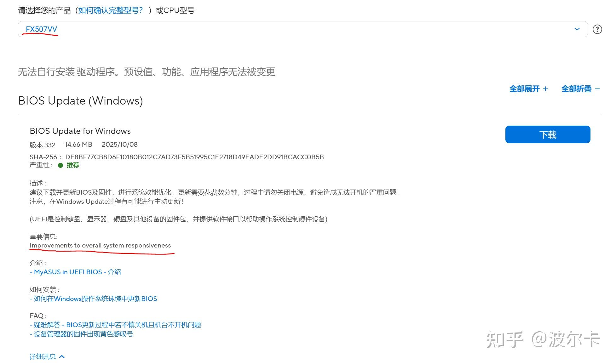Click the Improvements to overall system responsiveness text
The image size is (616, 364).
click(100, 245)
